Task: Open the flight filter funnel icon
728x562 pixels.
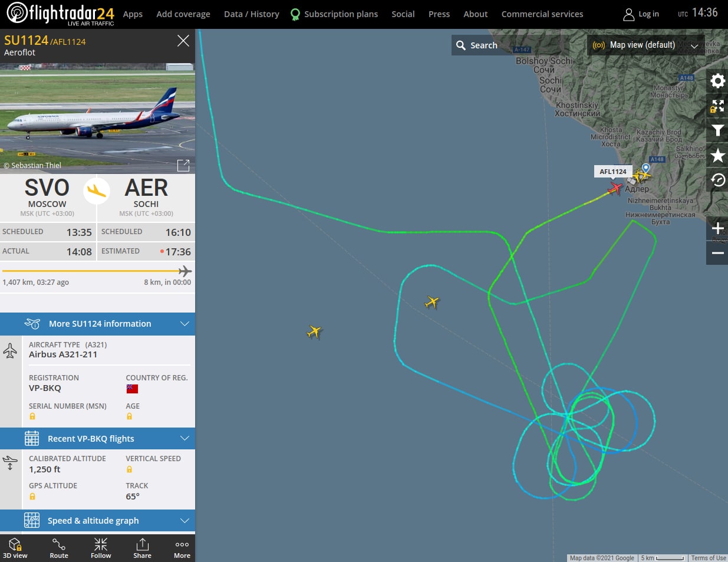Action: tap(717, 130)
